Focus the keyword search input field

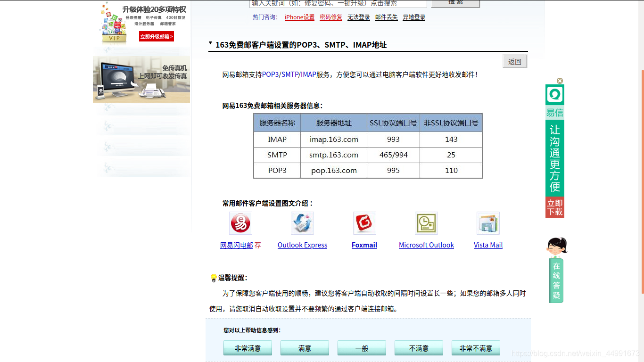point(338,3)
